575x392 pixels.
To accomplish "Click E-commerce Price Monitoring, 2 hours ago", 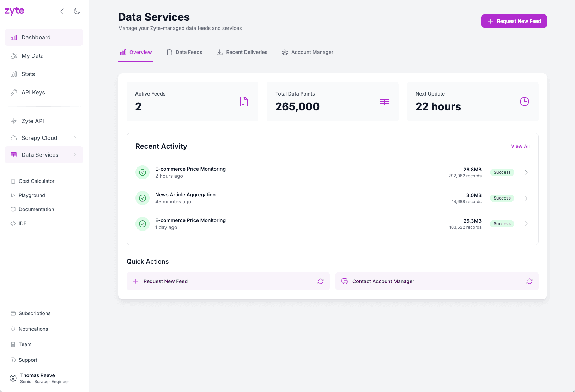I will pos(190,169).
